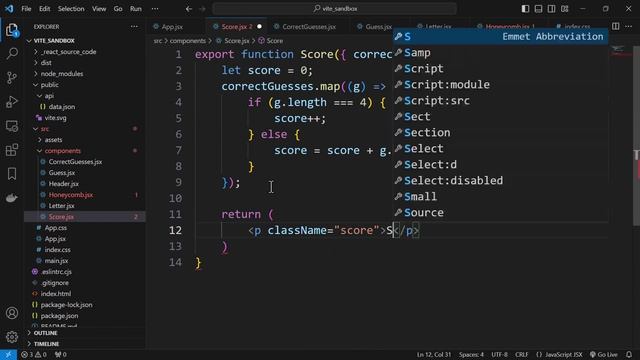Toggle primary side bar layout icon
The height and width of the screenshot is (360, 640).
[x=525, y=9]
